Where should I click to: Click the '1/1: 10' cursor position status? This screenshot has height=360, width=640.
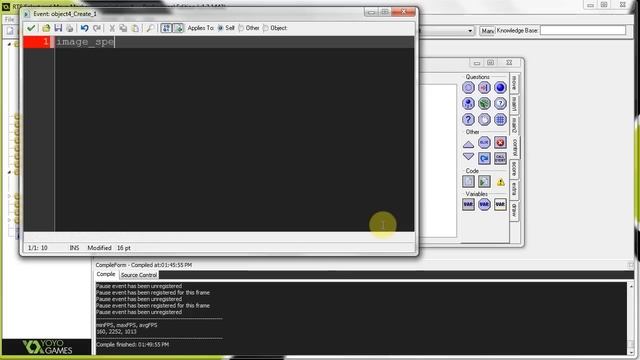pyautogui.click(x=38, y=248)
